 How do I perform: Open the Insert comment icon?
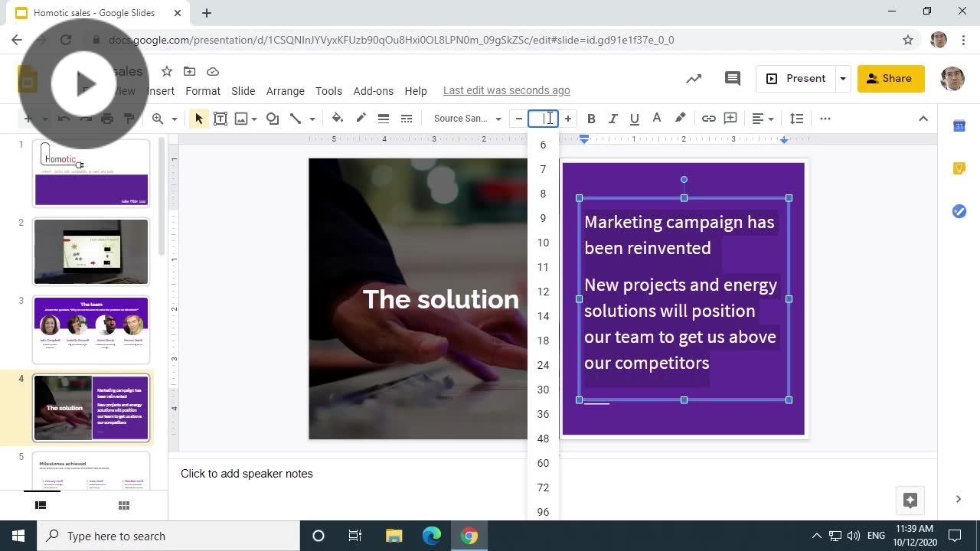click(730, 118)
